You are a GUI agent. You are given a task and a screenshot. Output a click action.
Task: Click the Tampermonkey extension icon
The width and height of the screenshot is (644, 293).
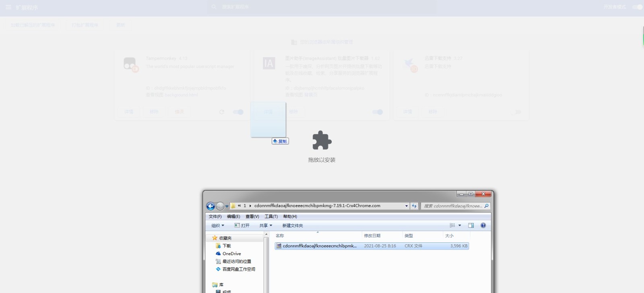click(x=130, y=64)
